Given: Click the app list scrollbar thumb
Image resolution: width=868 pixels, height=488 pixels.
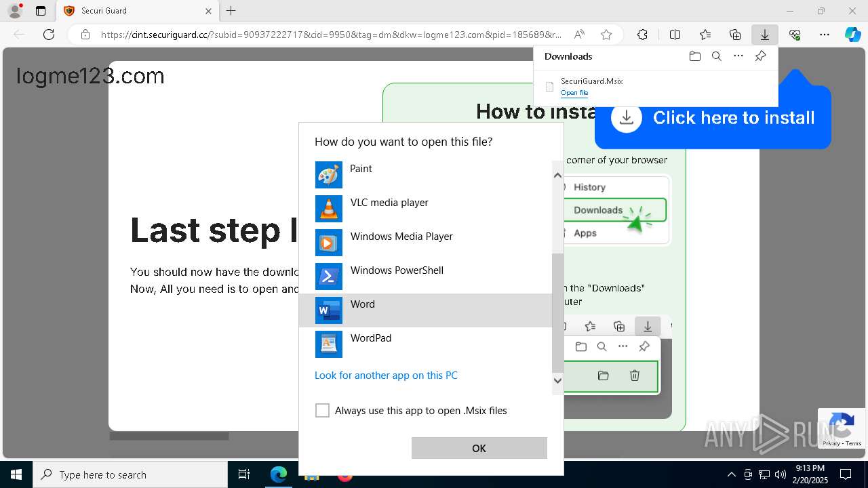Looking at the screenshot, I should [x=557, y=313].
